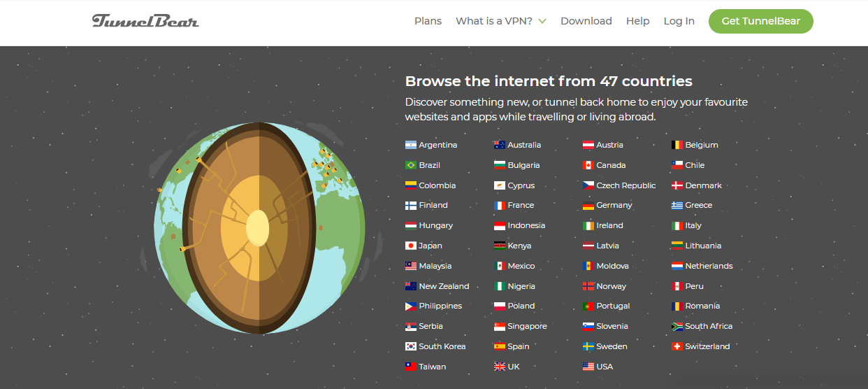The height and width of the screenshot is (389, 868).
Task: Click the Brazil flag icon
Action: (x=411, y=166)
